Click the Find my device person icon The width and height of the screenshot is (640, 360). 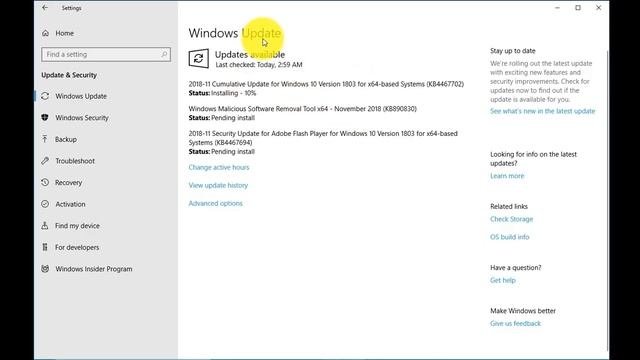click(45, 225)
